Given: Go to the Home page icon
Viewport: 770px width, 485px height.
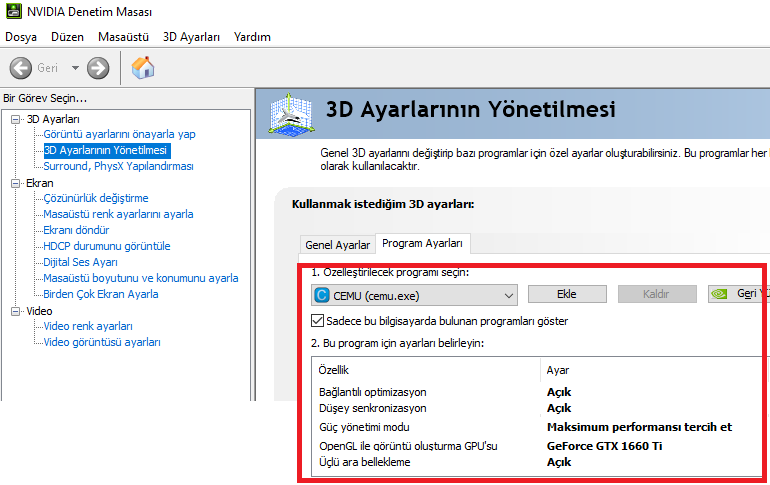Looking at the screenshot, I should pos(143,68).
